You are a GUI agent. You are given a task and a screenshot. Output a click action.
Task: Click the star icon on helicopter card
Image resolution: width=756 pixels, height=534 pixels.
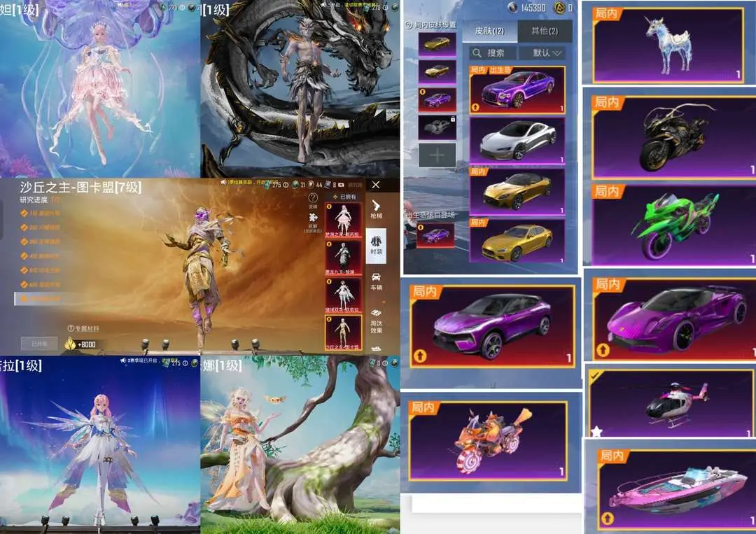[597, 431]
